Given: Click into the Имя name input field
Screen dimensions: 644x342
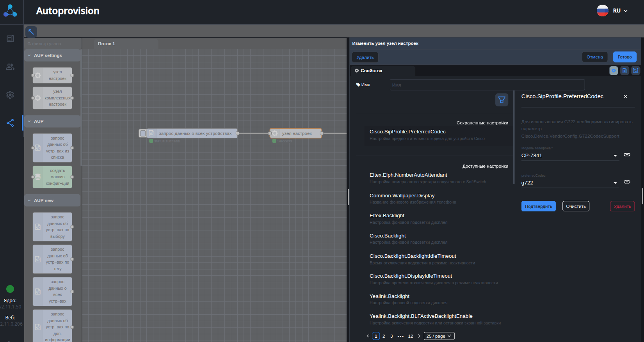Looking at the screenshot, I should (x=487, y=85).
